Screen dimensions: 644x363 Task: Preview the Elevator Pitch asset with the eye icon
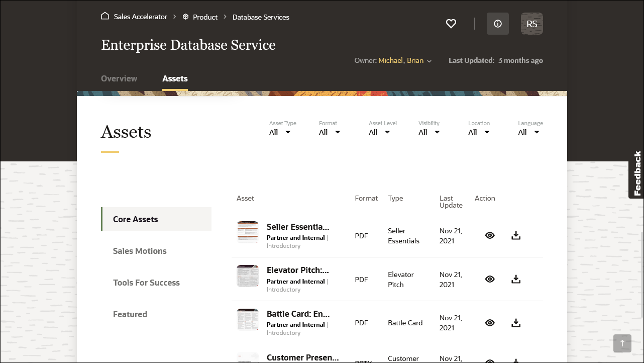490,279
